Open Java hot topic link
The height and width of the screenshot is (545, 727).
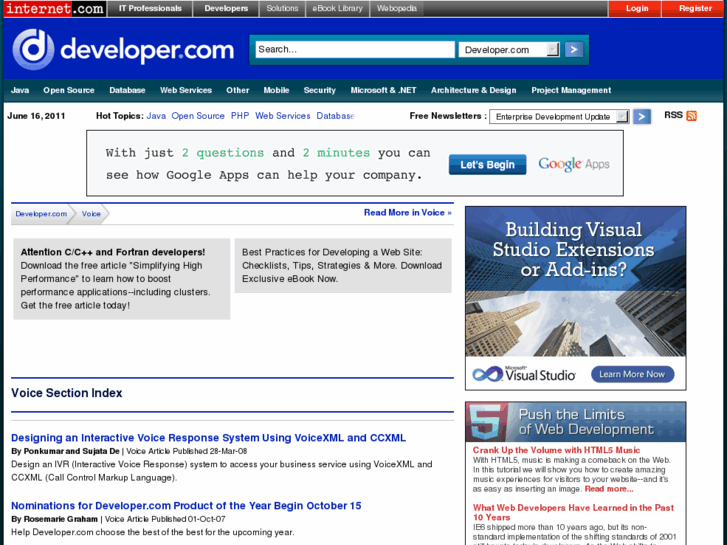pyautogui.click(x=156, y=116)
